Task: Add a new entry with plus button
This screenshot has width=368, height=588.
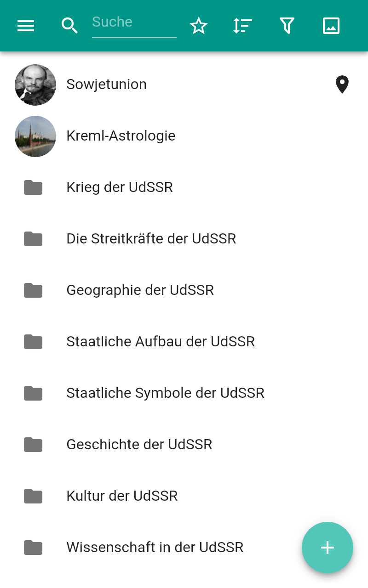Action: (x=328, y=548)
